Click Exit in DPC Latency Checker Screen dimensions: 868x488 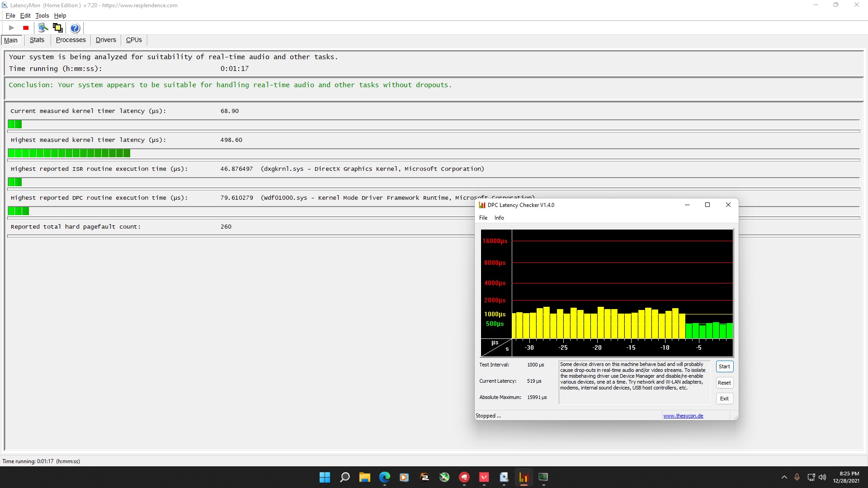[x=724, y=399]
